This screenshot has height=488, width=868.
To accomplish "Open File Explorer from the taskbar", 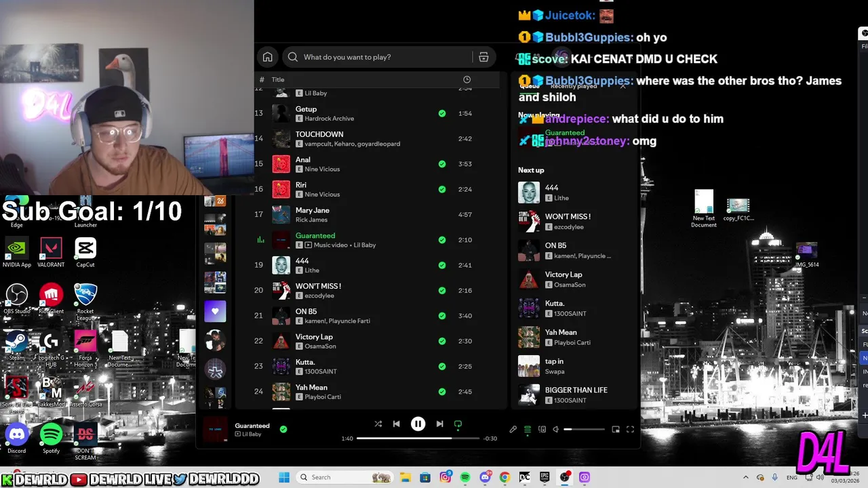I will (406, 477).
